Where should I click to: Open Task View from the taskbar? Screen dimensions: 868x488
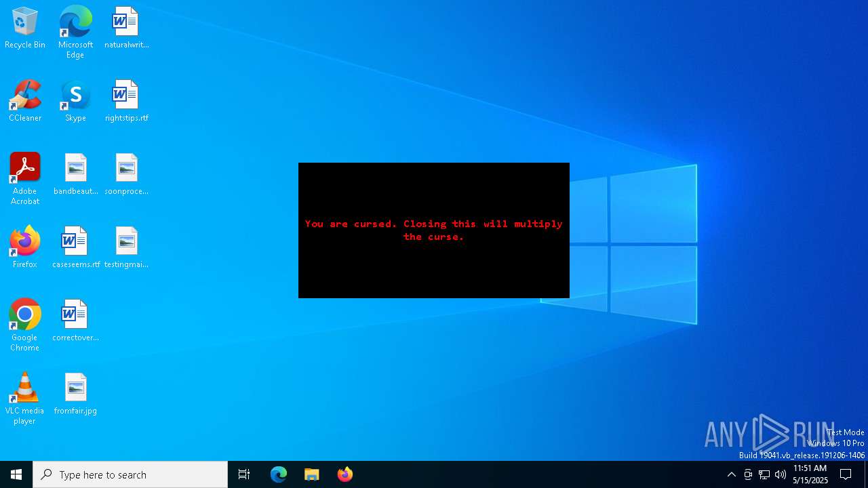pos(244,474)
